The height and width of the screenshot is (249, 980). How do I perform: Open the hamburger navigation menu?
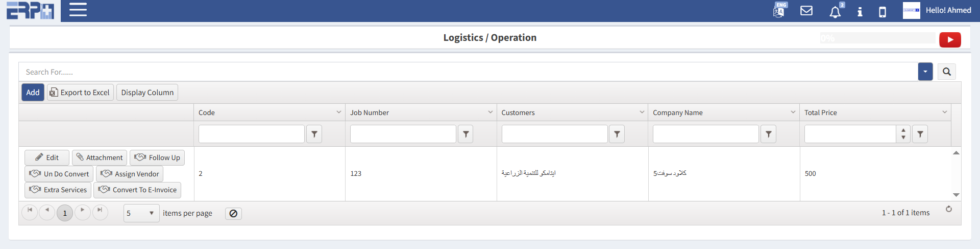coord(78,10)
